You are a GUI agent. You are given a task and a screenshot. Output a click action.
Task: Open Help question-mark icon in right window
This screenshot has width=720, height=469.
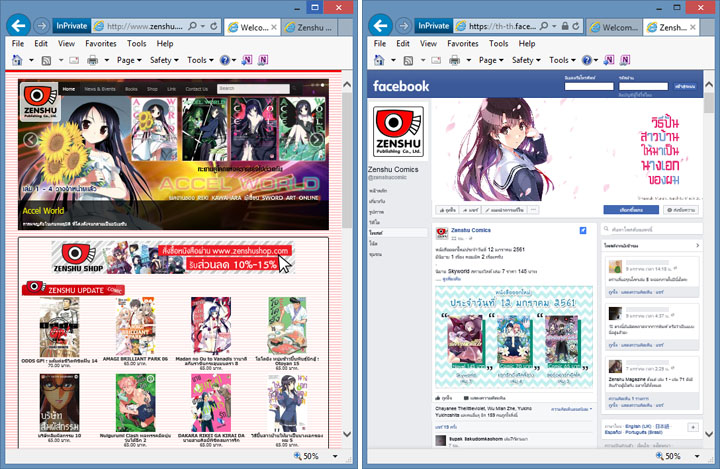(x=586, y=60)
